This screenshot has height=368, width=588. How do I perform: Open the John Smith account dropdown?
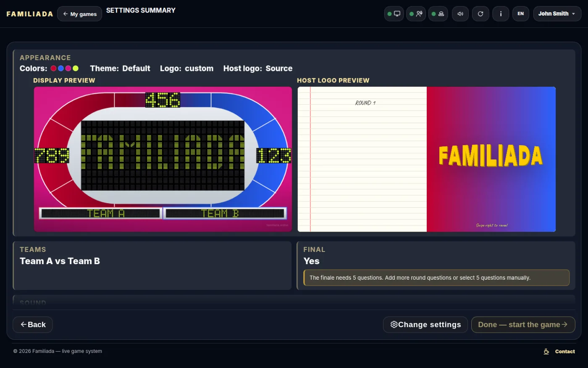click(557, 14)
